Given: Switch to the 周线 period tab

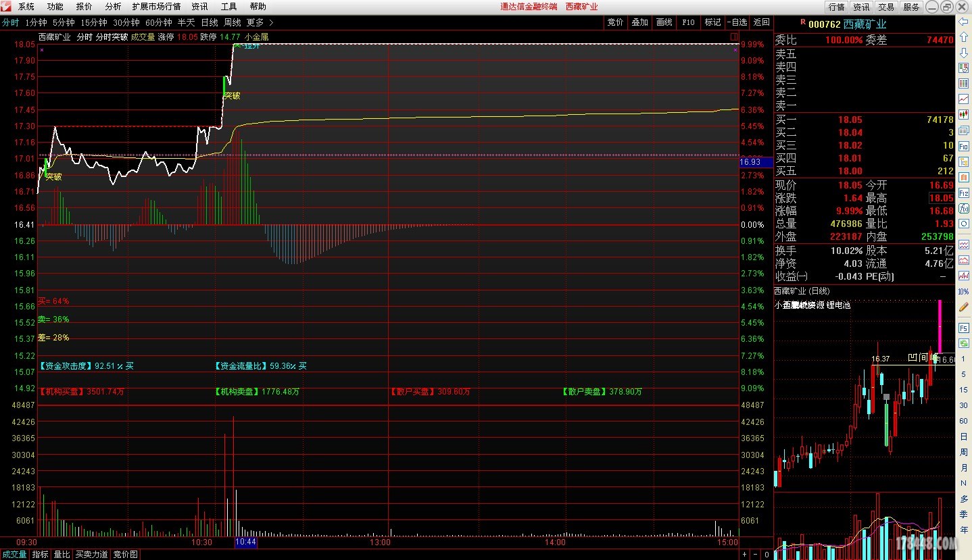Looking at the screenshot, I should click(233, 22).
